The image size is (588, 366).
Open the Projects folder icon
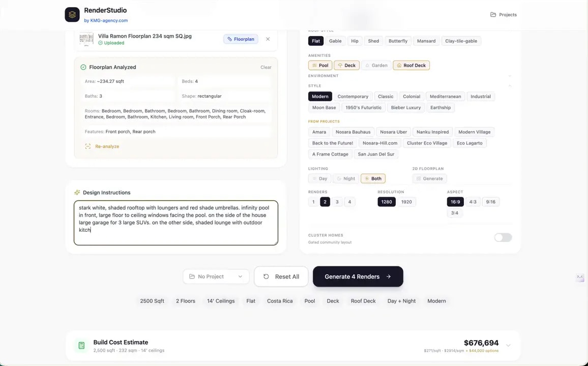coord(493,15)
